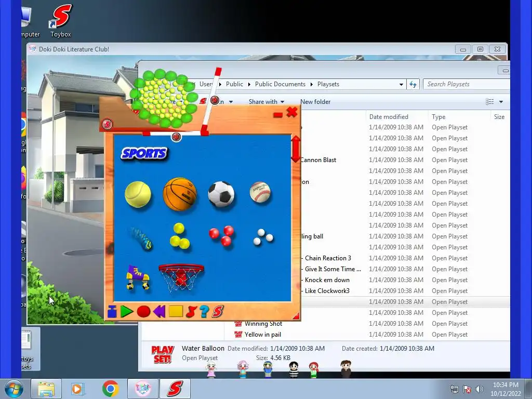The image size is (532, 399).
Task: Click the change view icon in Explorer
Action: coord(489,102)
